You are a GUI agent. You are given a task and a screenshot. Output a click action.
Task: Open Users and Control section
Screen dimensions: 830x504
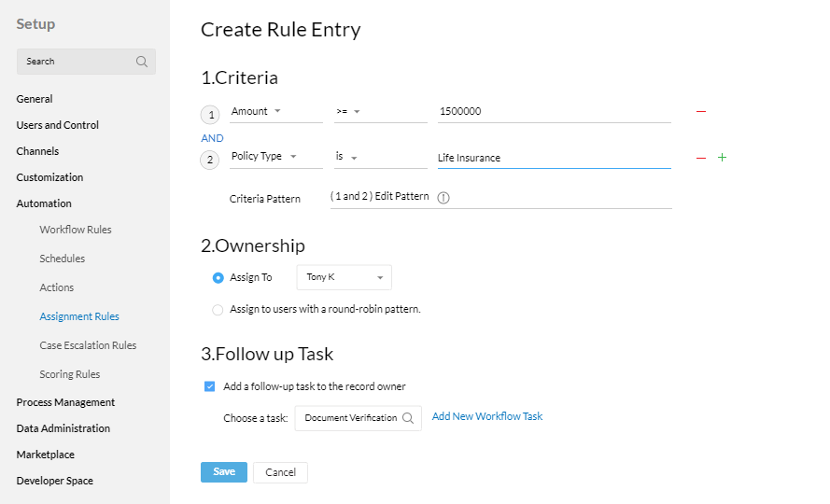[x=58, y=125]
